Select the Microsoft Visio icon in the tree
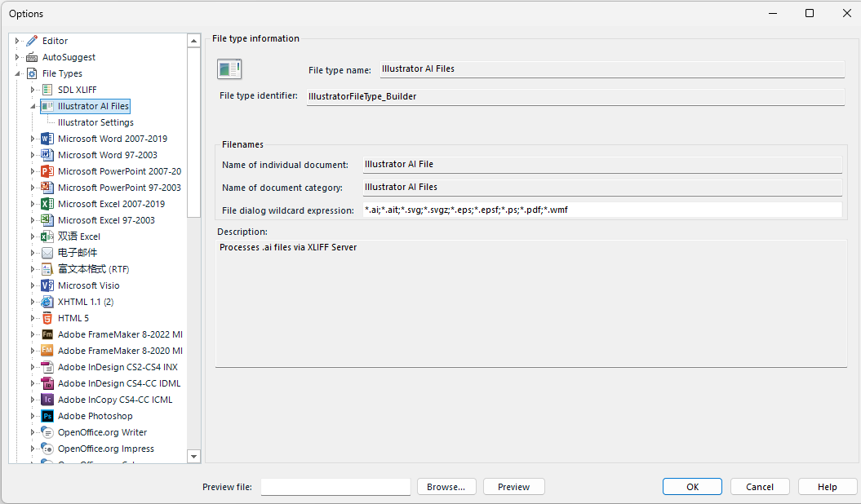Image resolution: width=861 pixels, height=504 pixels. (x=45, y=285)
